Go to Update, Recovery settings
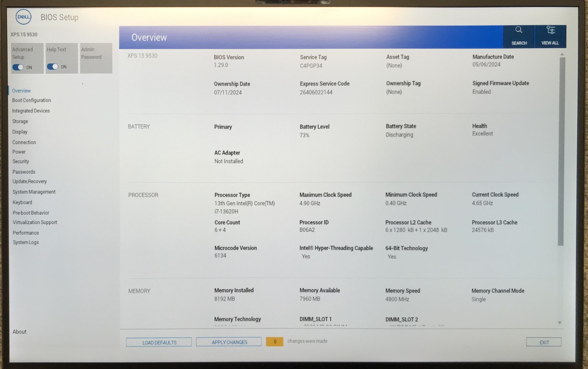Screen dimensions: 588x369 click(30, 182)
